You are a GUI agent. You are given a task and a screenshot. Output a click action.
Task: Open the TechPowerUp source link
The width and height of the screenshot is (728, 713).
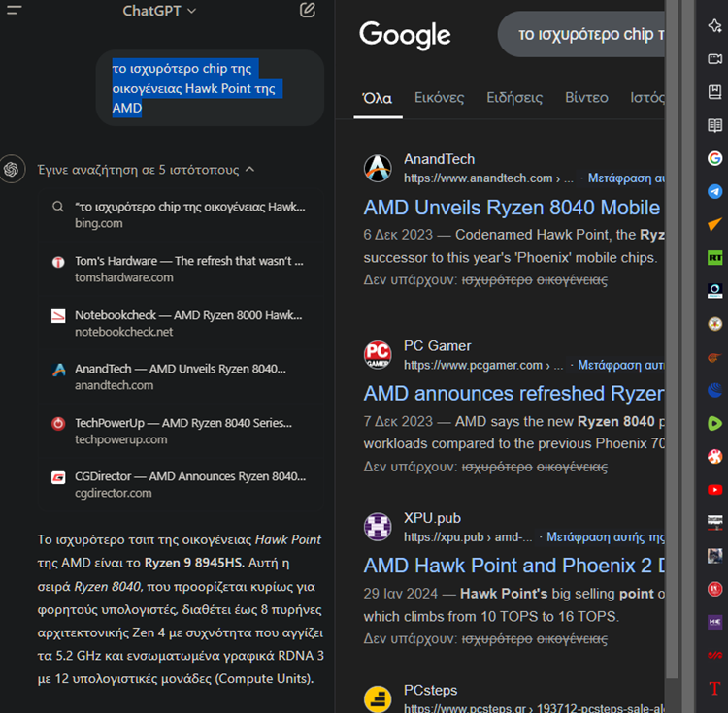click(x=182, y=431)
